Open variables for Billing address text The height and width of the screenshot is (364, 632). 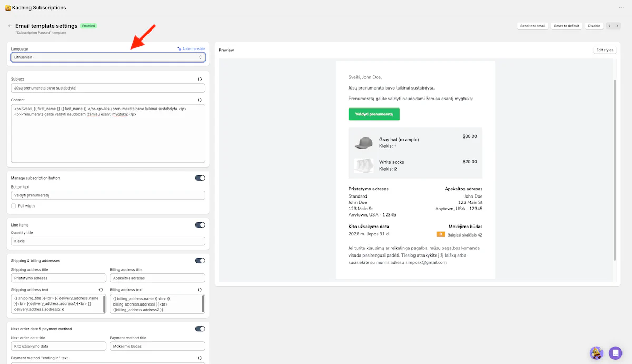click(x=200, y=290)
